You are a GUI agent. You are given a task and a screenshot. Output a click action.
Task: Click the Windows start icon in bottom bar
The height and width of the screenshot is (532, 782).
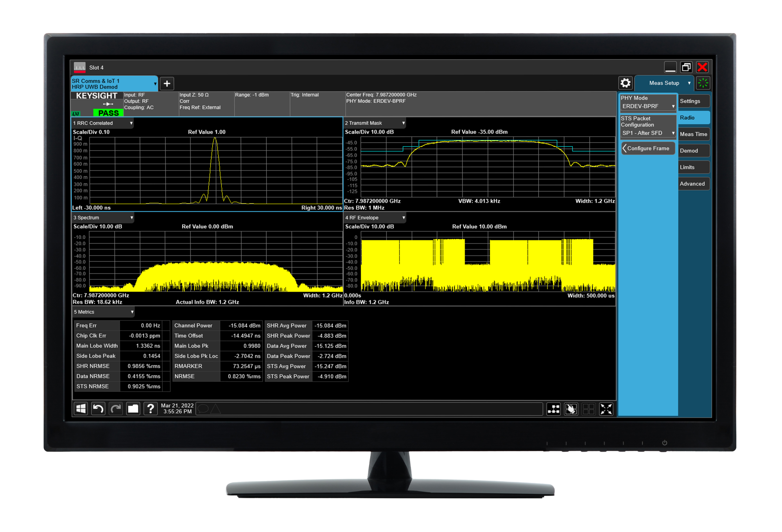pyautogui.click(x=81, y=409)
